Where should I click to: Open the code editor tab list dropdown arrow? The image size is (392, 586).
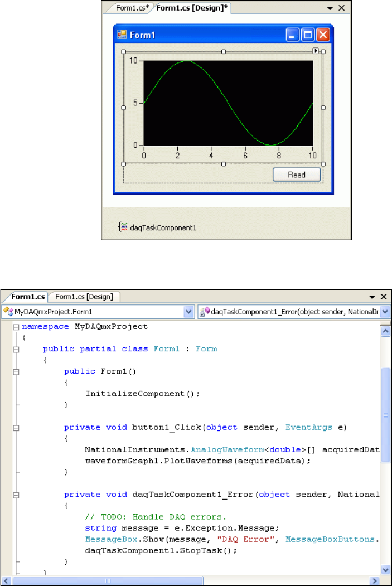(372, 297)
